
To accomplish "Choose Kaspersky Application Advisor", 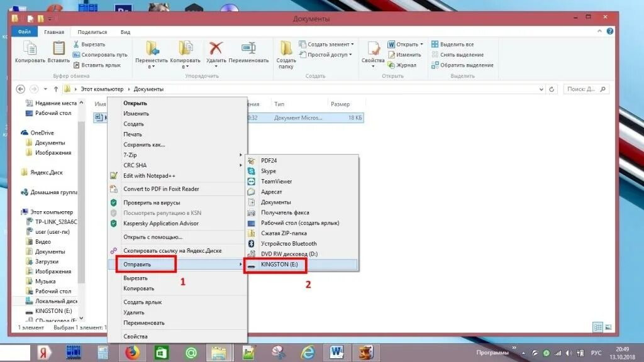I will (177, 223).
